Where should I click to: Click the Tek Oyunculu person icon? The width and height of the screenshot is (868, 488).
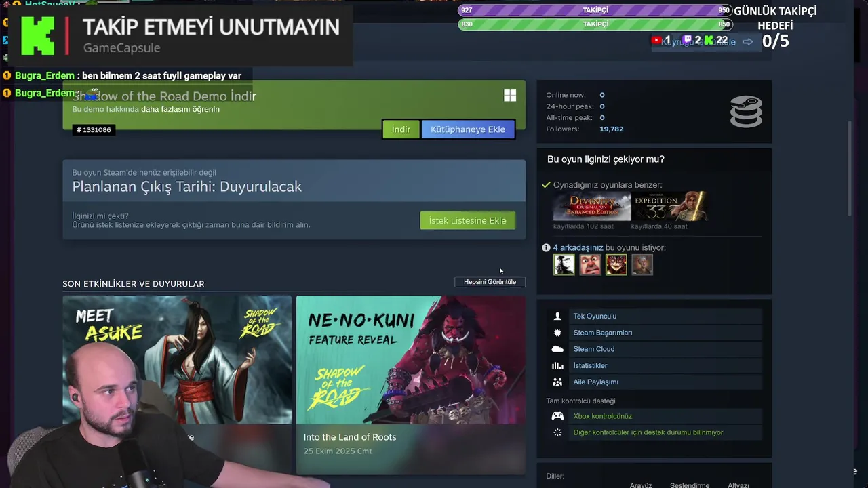[x=557, y=316]
